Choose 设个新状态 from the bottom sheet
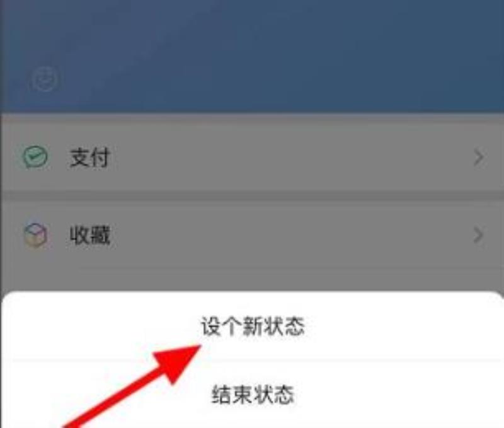Viewport: 504px width, 428px height. 253,327
